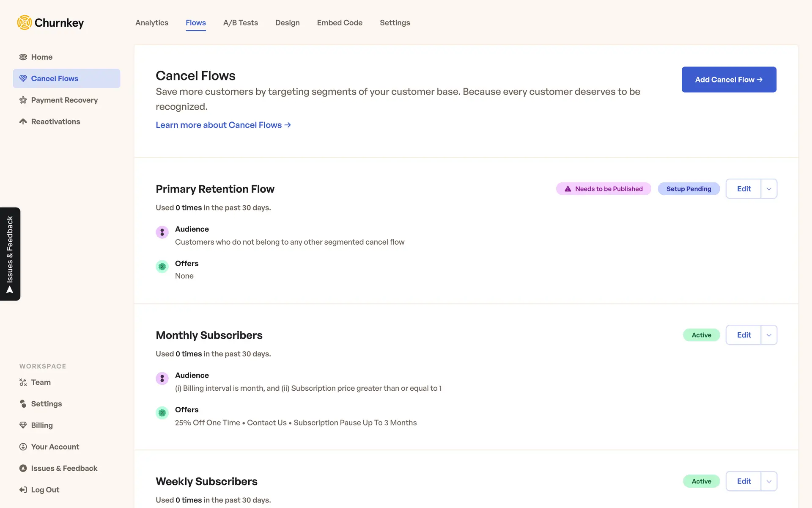Screen dimensions: 812x508
Task: Open the A/B Tests tab
Action: point(240,23)
